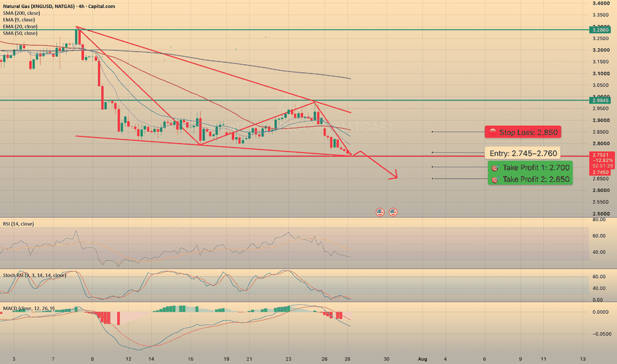Click 3.3500 on the price axis
The height and width of the screenshot is (364, 617).
point(601,15)
